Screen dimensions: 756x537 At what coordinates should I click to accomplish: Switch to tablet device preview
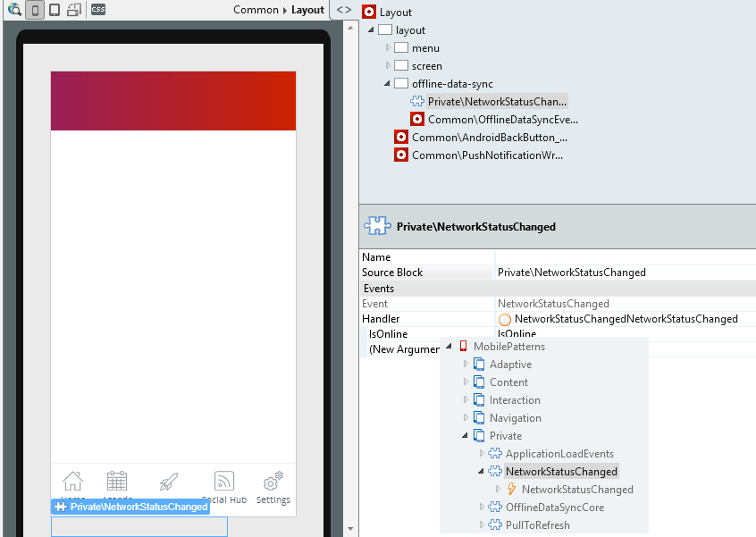coord(55,10)
